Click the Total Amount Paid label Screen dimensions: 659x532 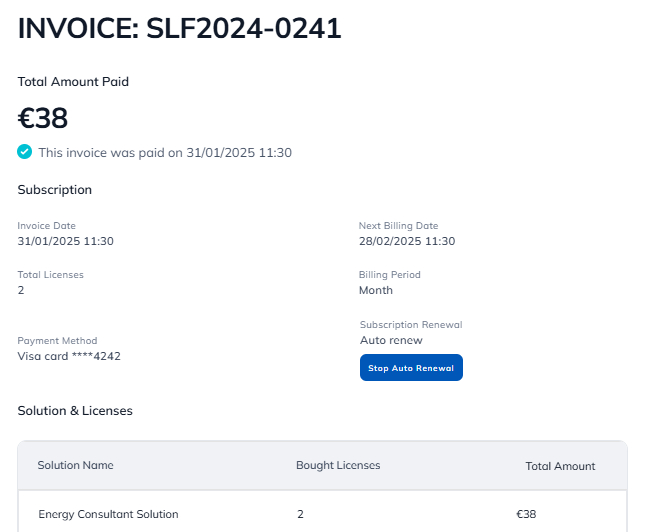click(x=73, y=82)
